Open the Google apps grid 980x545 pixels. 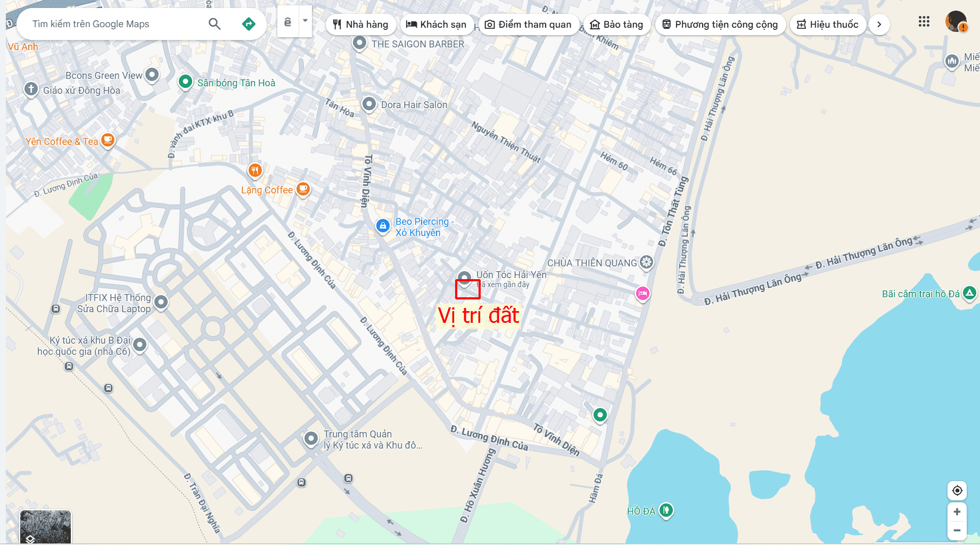point(924,22)
